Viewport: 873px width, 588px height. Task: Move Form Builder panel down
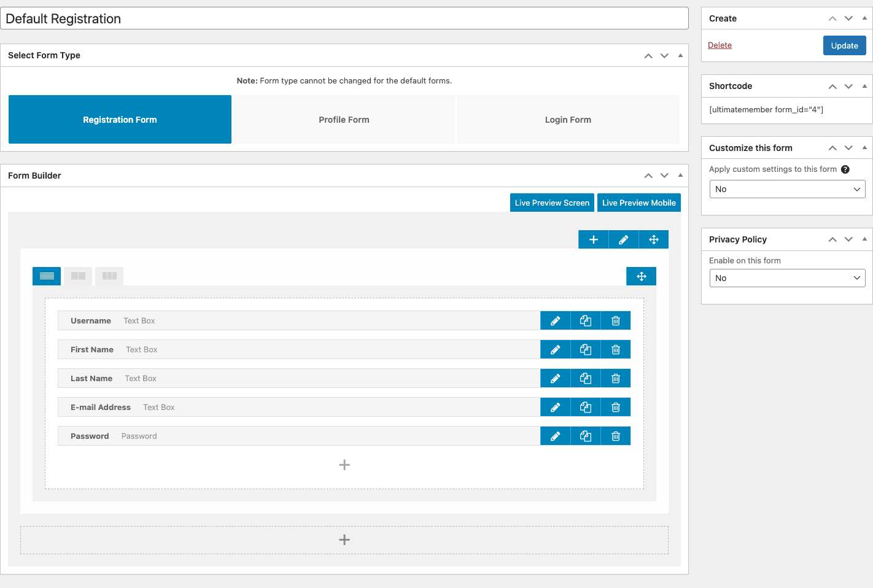point(664,176)
